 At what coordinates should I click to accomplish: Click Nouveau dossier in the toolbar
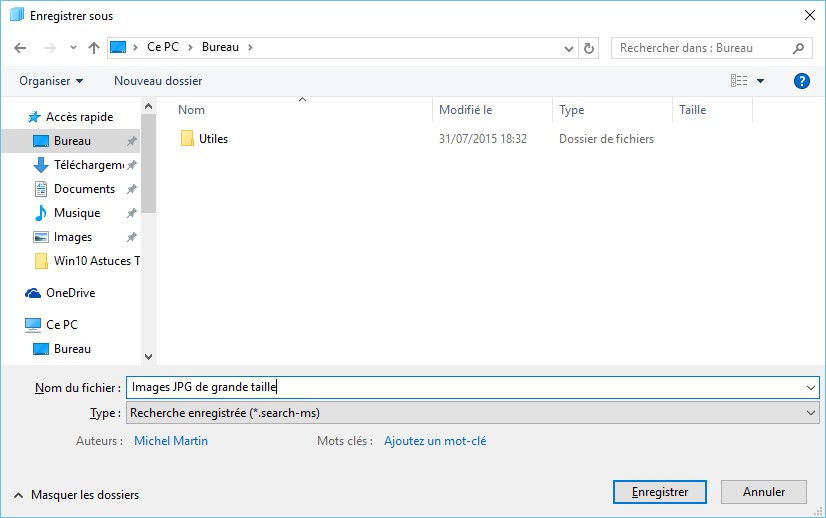point(158,81)
